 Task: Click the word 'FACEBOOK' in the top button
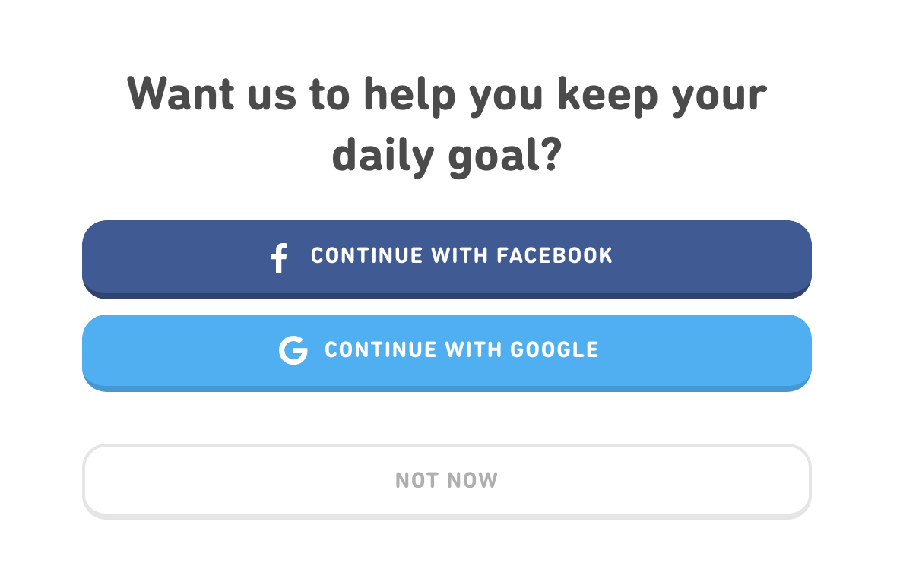click(x=554, y=255)
